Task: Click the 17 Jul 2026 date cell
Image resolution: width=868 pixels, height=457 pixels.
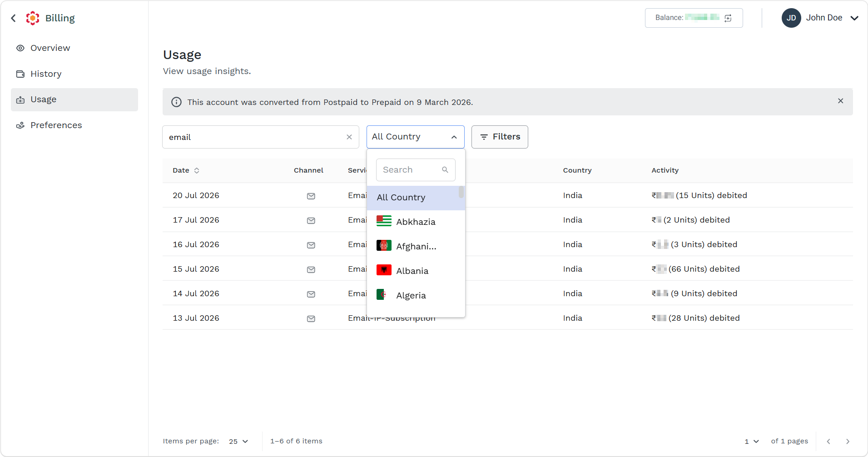Action: coord(196,220)
